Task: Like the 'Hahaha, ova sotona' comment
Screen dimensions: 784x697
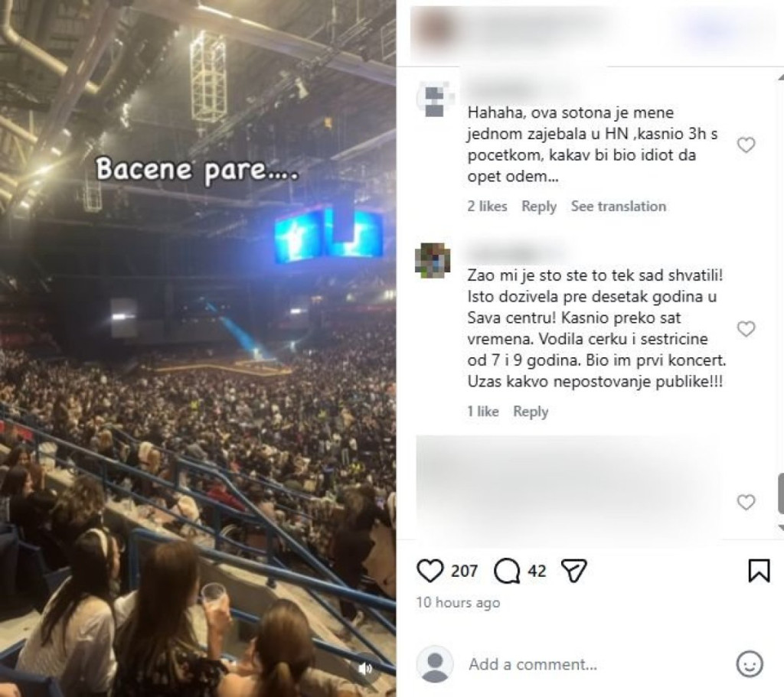Action: (746, 145)
